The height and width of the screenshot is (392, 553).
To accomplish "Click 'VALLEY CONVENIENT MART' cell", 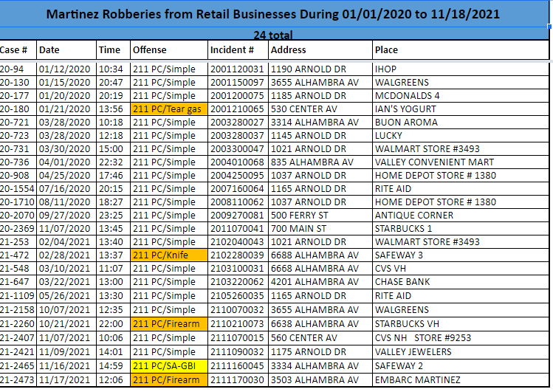I will pyautogui.click(x=461, y=162).
